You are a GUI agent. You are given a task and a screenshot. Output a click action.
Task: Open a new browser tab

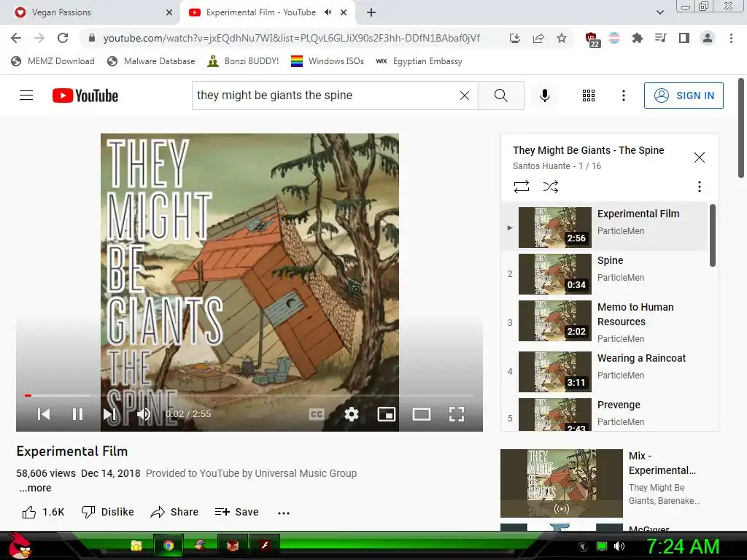(371, 12)
